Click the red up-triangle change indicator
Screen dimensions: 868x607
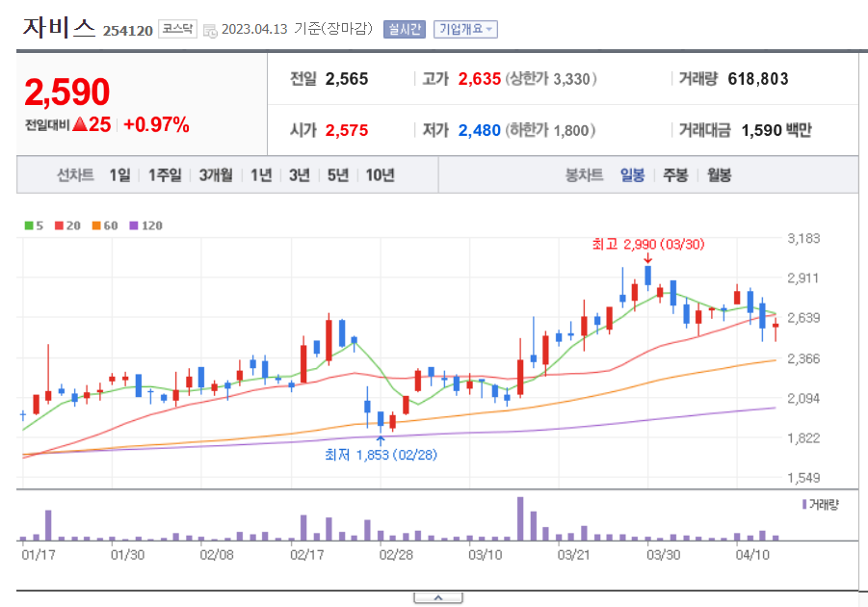pyautogui.click(x=80, y=124)
